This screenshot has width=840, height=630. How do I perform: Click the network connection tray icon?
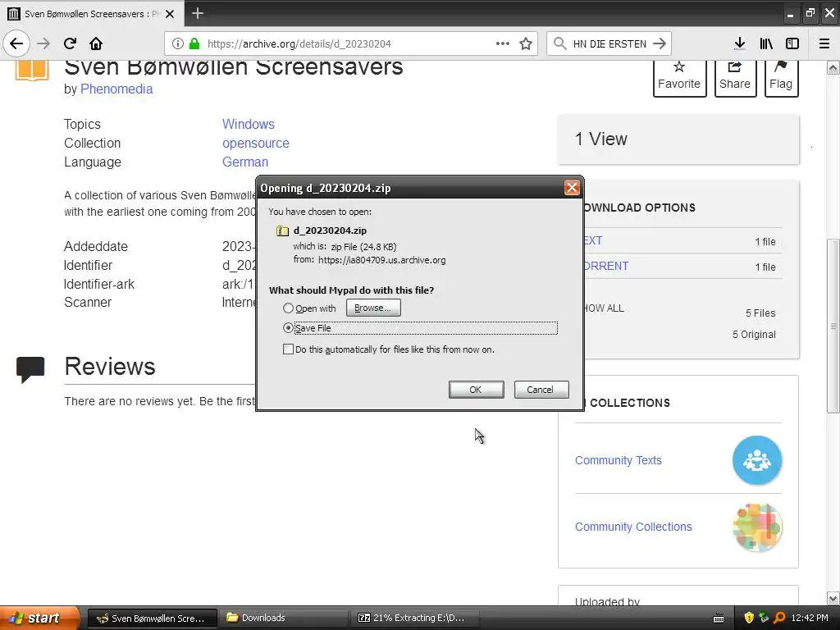click(x=764, y=618)
